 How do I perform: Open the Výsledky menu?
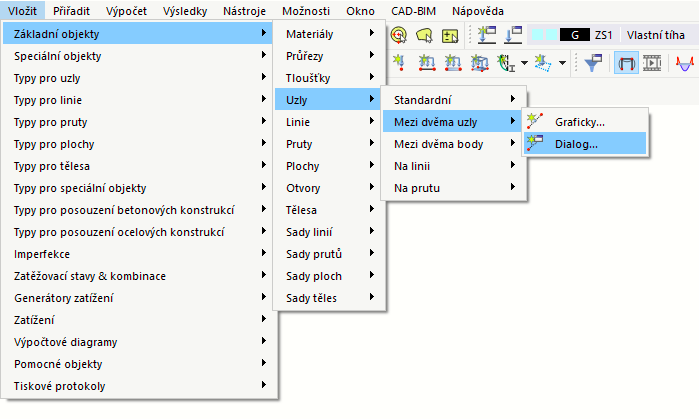[x=185, y=11]
